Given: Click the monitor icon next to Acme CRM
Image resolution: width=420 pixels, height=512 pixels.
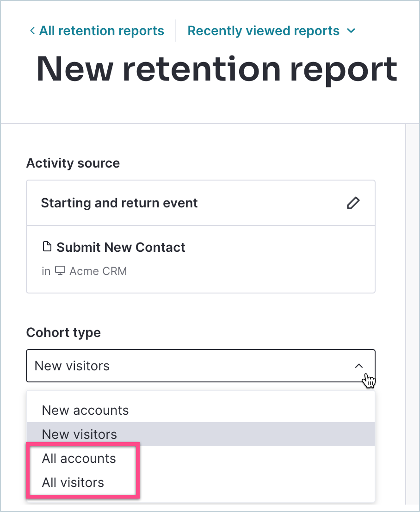Looking at the screenshot, I should tap(60, 271).
